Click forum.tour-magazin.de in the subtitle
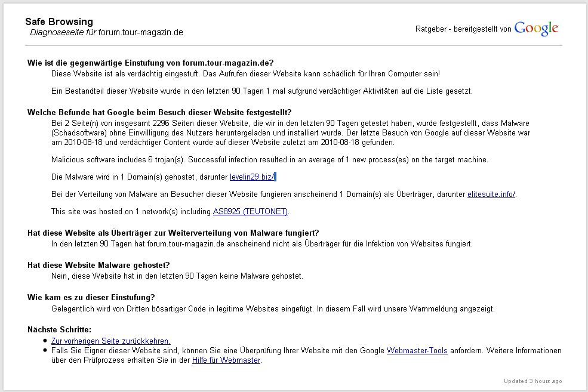588x392 pixels. click(x=141, y=33)
